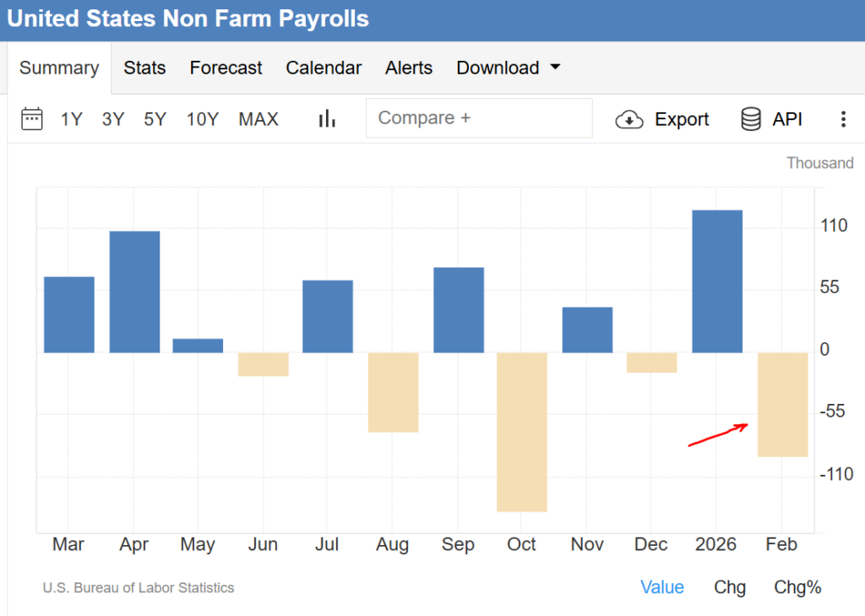Click the API database icon
Screen dimensions: 865x616
pyautogui.click(x=750, y=119)
